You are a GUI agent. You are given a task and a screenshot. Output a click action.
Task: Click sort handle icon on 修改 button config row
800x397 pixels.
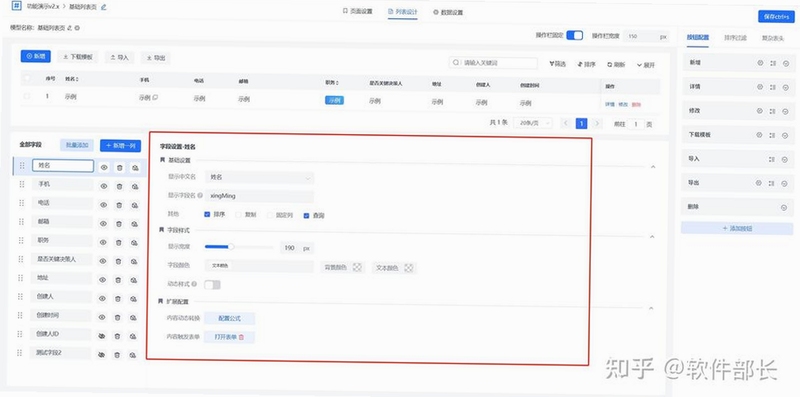click(772, 111)
